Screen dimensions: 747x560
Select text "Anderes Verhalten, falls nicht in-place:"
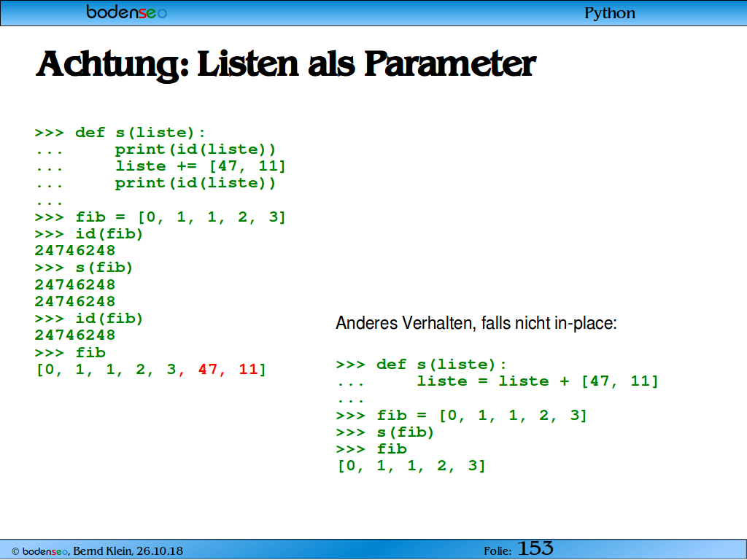coord(476,323)
